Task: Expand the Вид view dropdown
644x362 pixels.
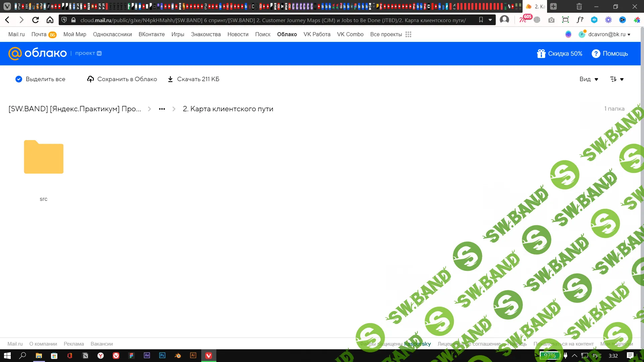Action: point(589,79)
